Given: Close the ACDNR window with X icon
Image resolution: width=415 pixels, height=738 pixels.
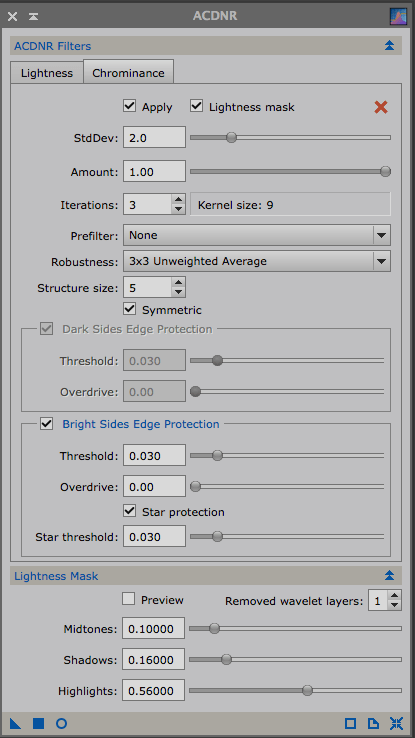Looking at the screenshot, I should 12,16.
